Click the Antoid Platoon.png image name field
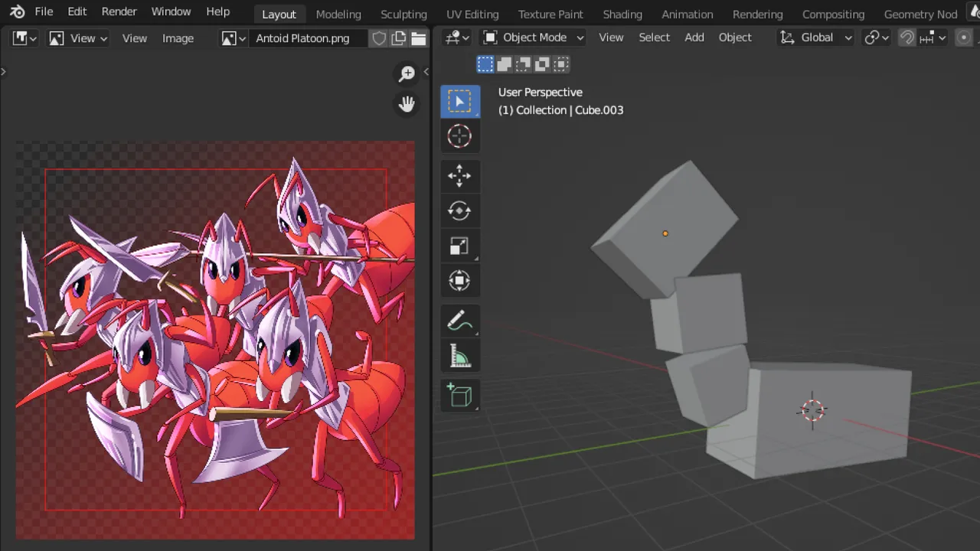 309,38
